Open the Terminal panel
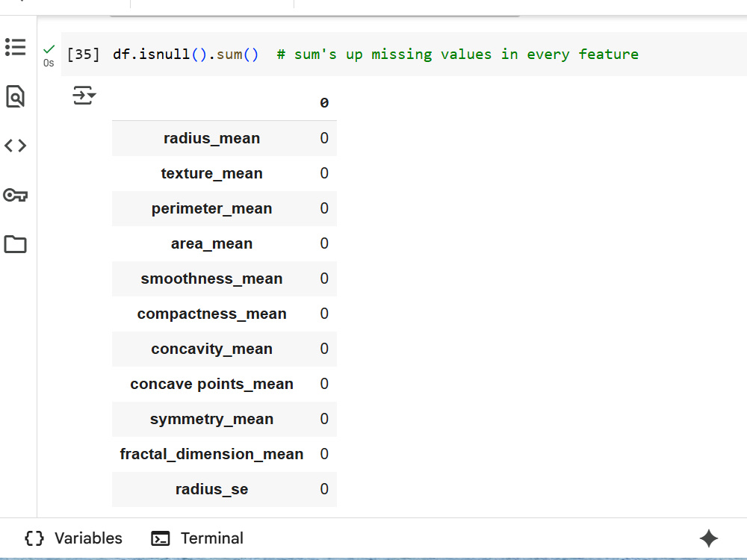The height and width of the screenshot is (560, 747). point(196,538)
